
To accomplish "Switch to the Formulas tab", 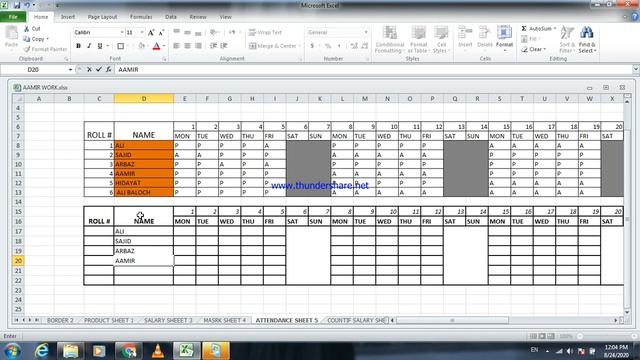I will point(141,17).
